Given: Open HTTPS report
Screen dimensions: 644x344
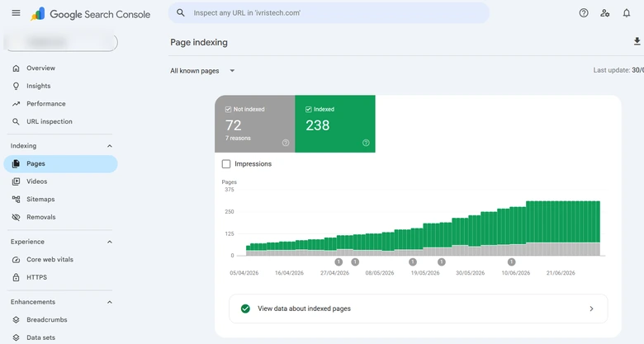Looking at the screenshot, I should [x=61, y=277].
